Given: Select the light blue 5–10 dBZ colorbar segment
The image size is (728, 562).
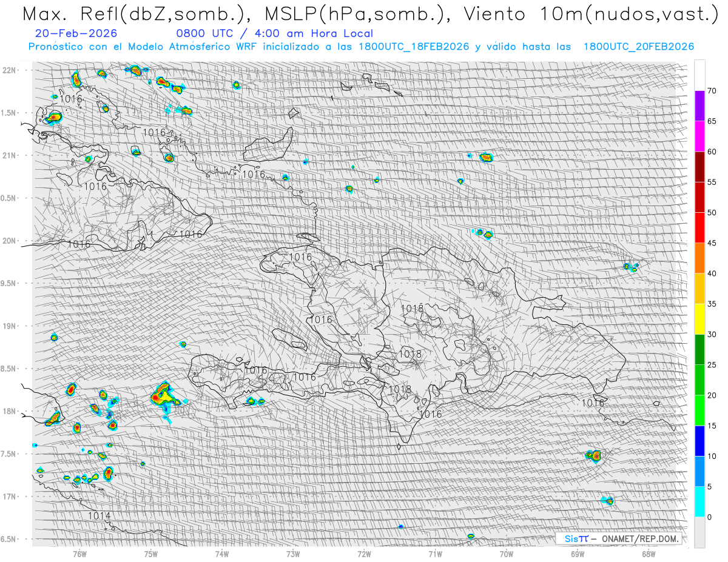Looking at the screenshot, I should [699, 472].
